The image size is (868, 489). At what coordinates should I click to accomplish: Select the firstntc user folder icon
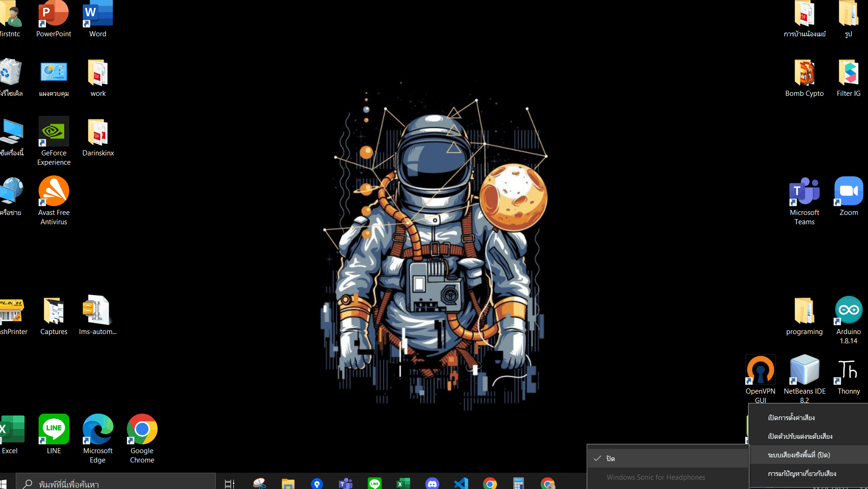coord(10,20)
